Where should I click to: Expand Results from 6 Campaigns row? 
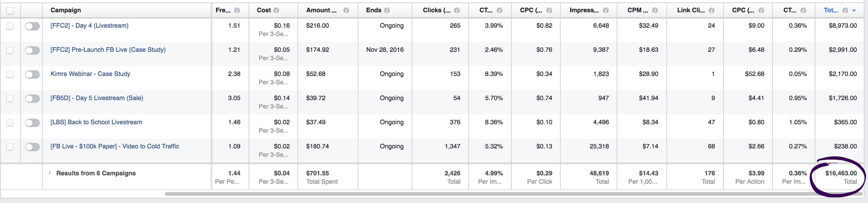[50, 173]
